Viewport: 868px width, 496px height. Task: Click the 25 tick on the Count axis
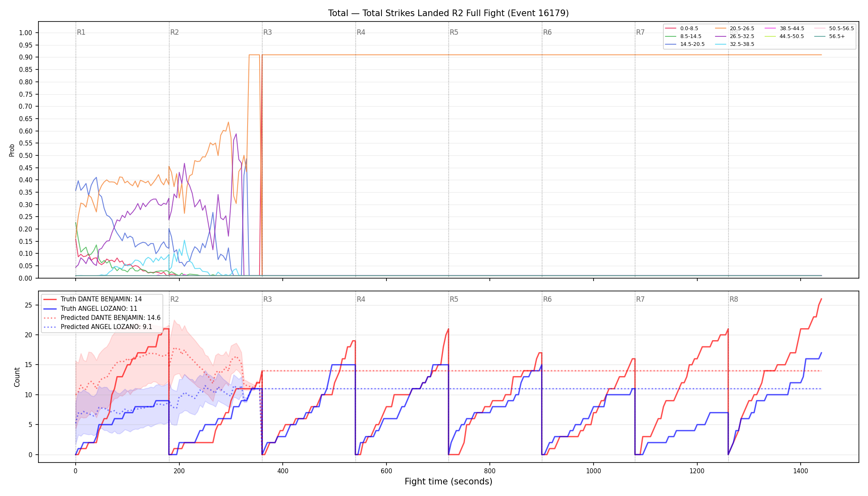pyautogui.click(x=28, y=305)
